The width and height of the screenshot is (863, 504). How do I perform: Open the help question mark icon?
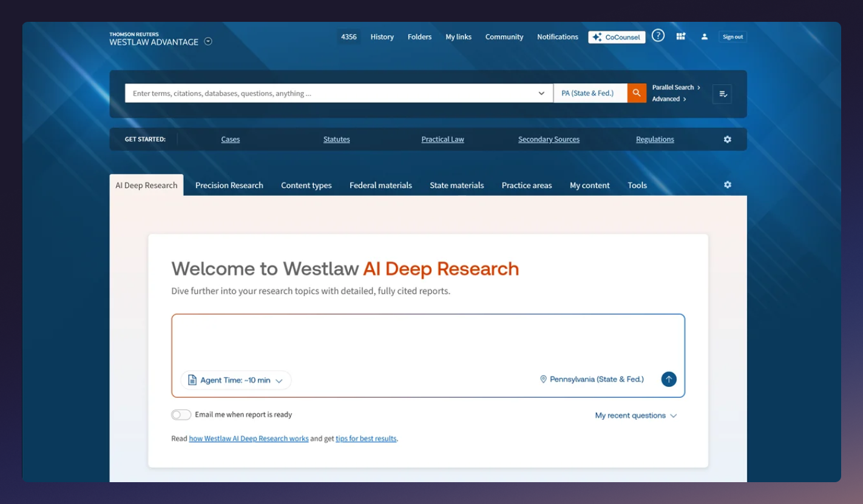coord(658,35)
